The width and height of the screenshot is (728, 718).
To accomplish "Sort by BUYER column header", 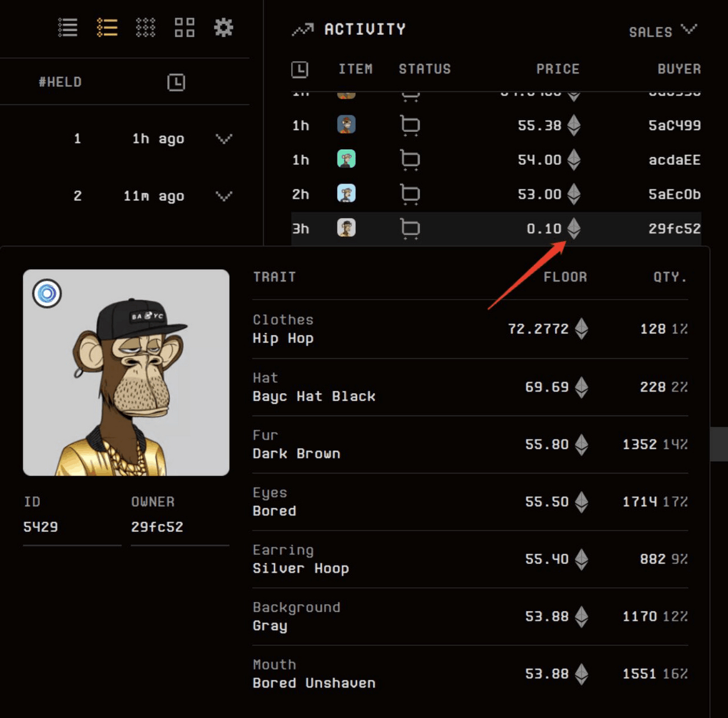I will tap(679, 69).
